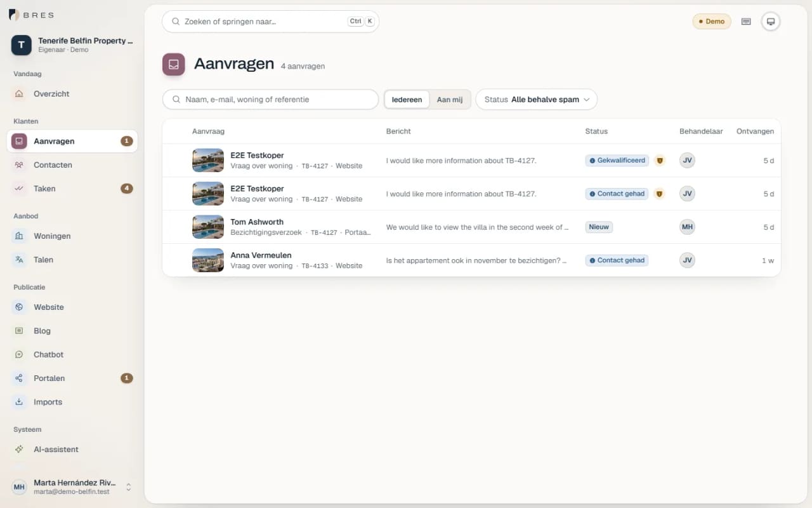Click the monitor display icon button
This screenshot has width=812, height=508.
pyautogui.click(x=771, y=22)
